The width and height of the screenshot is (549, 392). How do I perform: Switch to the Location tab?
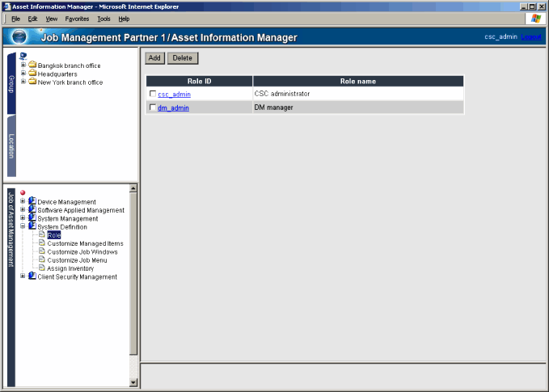click(11, 145)
